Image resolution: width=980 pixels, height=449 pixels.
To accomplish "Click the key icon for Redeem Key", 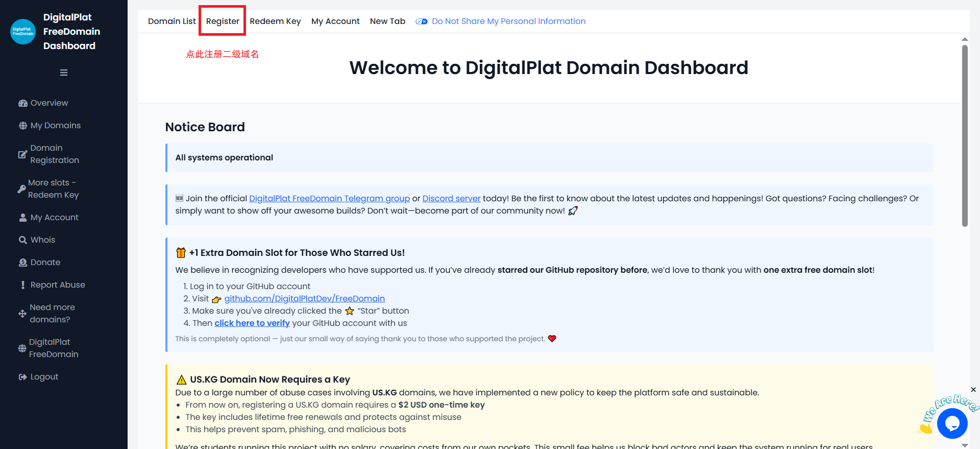I will (21, 189).
